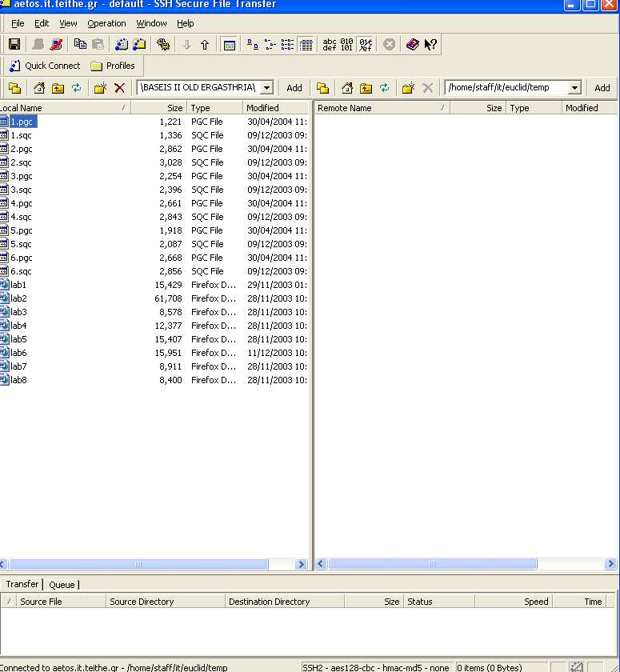This screenshot has height=672, width=620.
Task: Select ASCII transfer mode (abc def)
Action: click(330, 45)
